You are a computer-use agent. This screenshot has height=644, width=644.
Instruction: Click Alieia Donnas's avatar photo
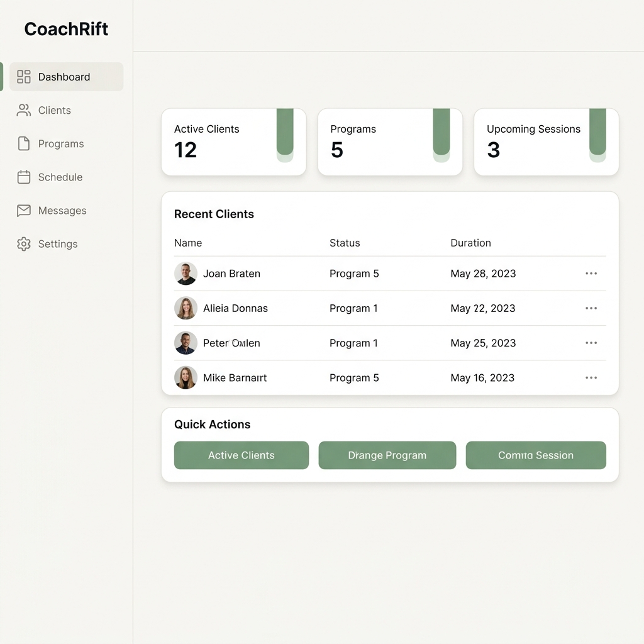coord(186,308)
